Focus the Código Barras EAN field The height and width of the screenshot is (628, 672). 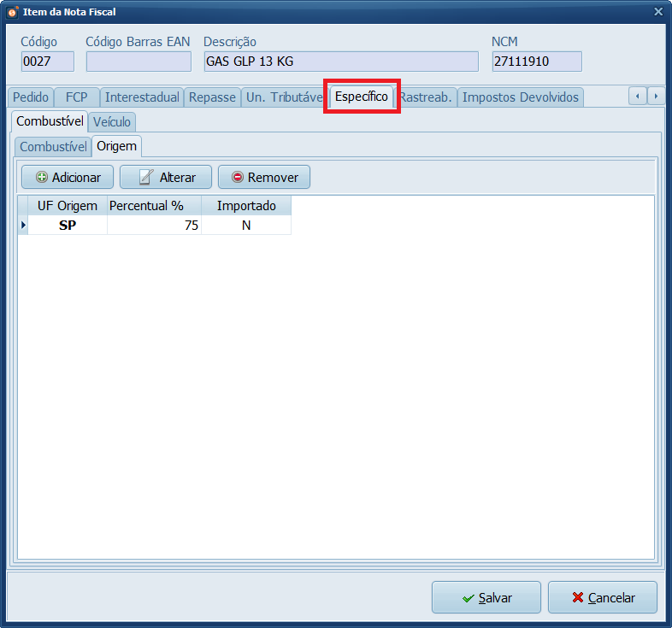pyautogui.click(x=139, y=62)
